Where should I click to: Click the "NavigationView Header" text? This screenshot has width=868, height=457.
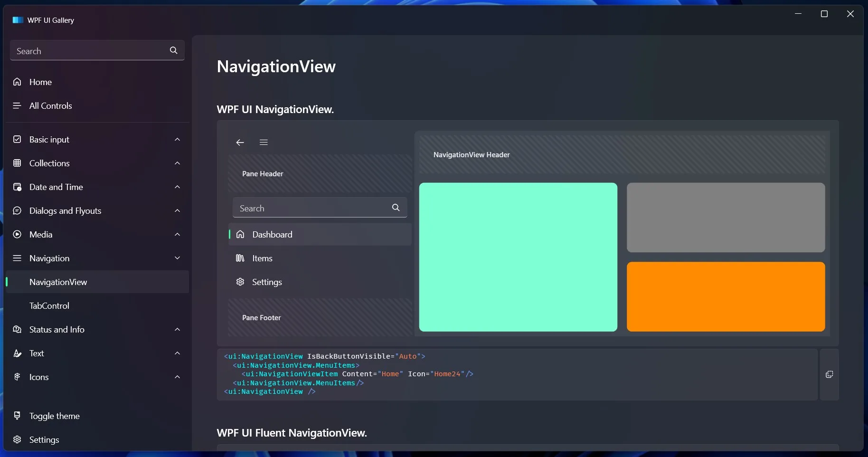(x=472, y=155)
